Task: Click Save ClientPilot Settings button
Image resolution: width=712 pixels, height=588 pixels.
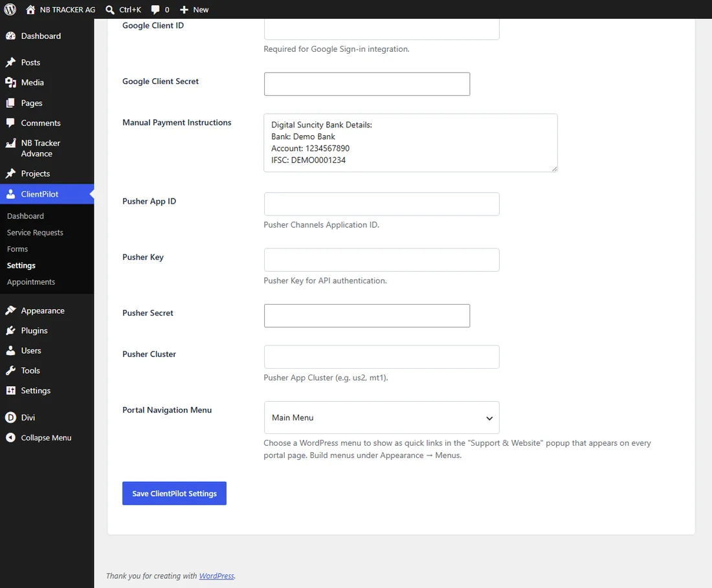Action: [x=174, y=493]
